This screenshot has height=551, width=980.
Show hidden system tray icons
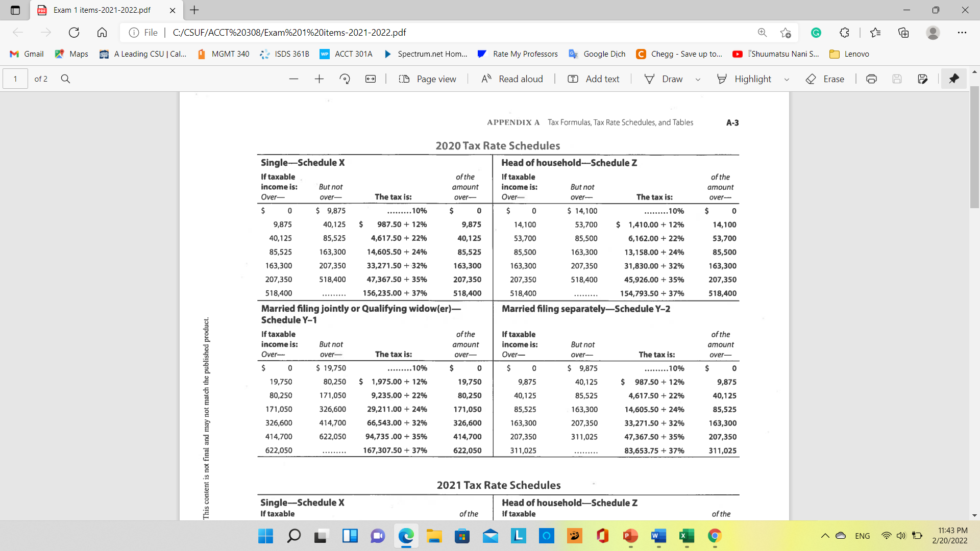tap(825, 536)
